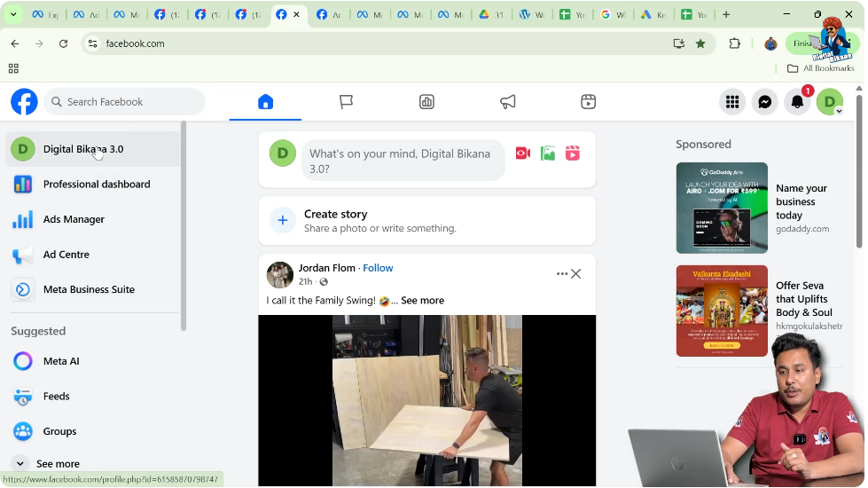The height and width of the screenshot is (488, 868).
Task: Open Groups from sidebar
Action: point(93,431)
